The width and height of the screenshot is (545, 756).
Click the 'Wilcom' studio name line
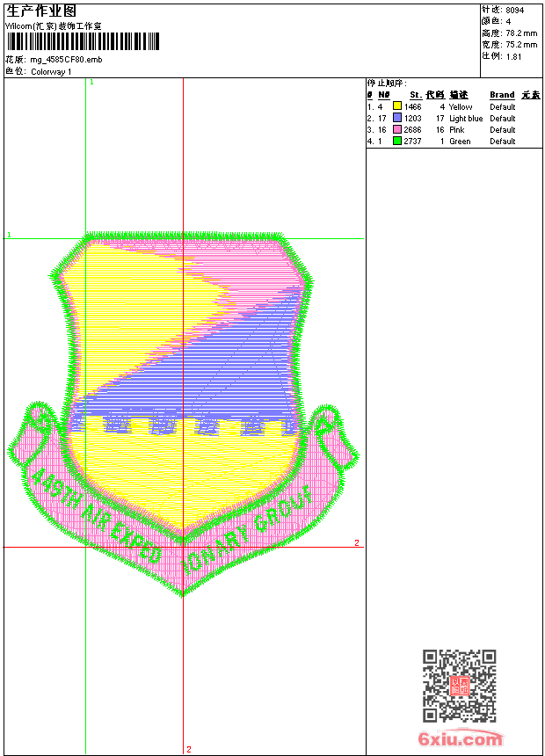(x=53, y=26)
